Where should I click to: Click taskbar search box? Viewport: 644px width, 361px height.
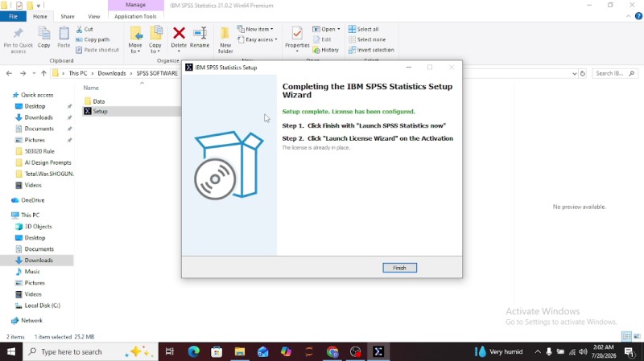tap(90, 351)
